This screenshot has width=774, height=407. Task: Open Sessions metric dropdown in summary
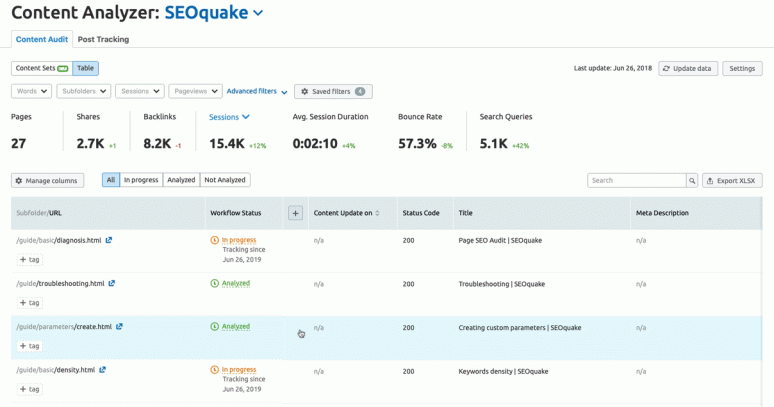point(229,117)
